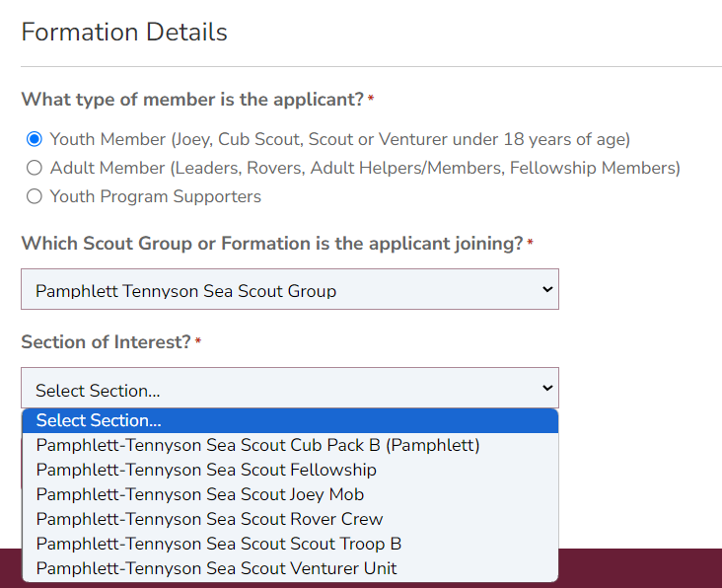Click the chevron on the Section of Interest dropdown

(547, 388)
